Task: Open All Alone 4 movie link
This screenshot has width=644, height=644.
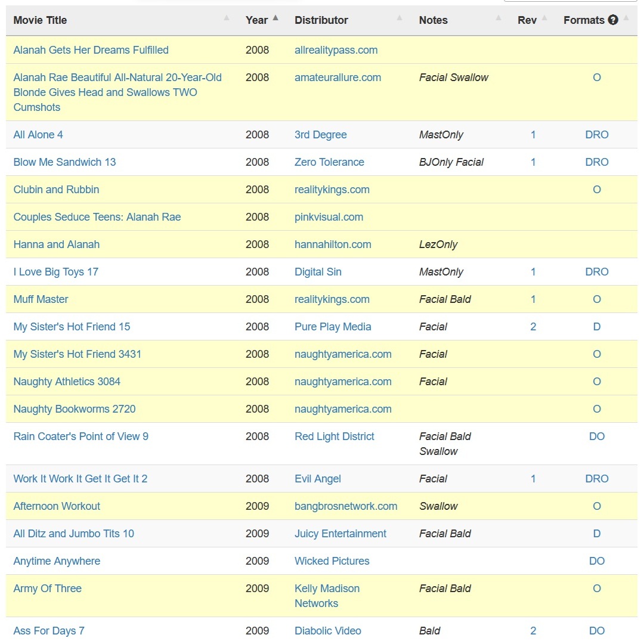Action: 38,135
